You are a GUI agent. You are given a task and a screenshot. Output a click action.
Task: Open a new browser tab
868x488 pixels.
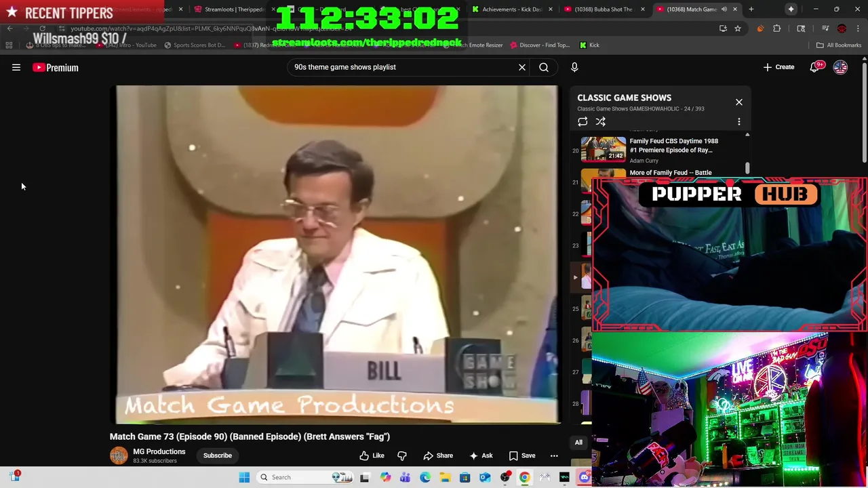tap(751, 9)
